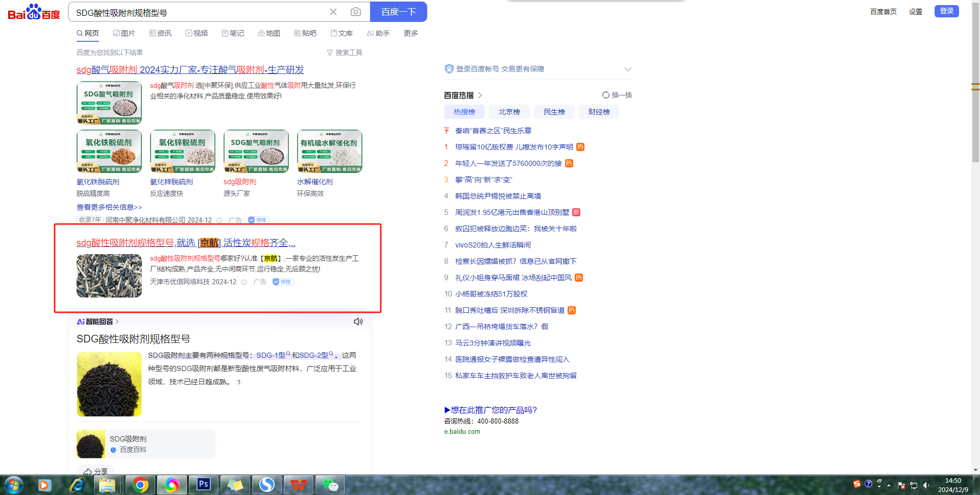
Task: Open 搜索工具 filter options
Action: click(x=345, y=53)
